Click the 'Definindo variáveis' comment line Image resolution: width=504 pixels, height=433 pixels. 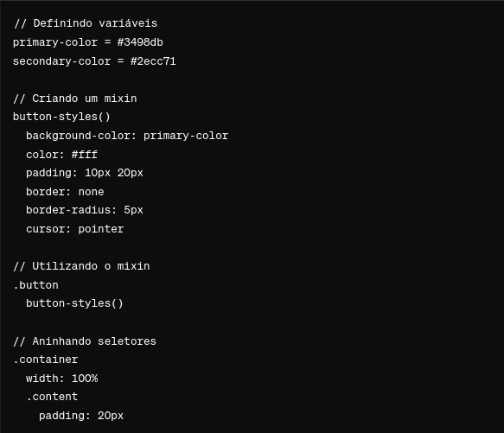pos(86,23)
